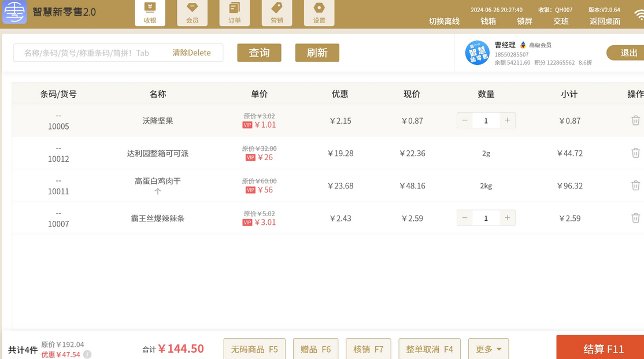644x359 pixels.
Task: Click VIP badge of 高蛋白鸡肉干 price
Action: [x=250, y=190]
